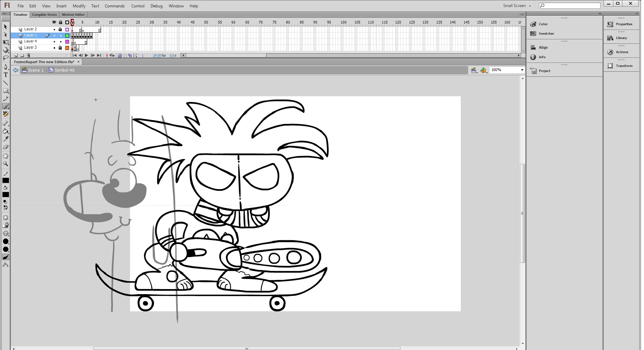Toggle visibility dot for Layer 4
Image resolution: width=644 pixels, height=350 pixels.
pyautogui.click(x=54, y=42)
